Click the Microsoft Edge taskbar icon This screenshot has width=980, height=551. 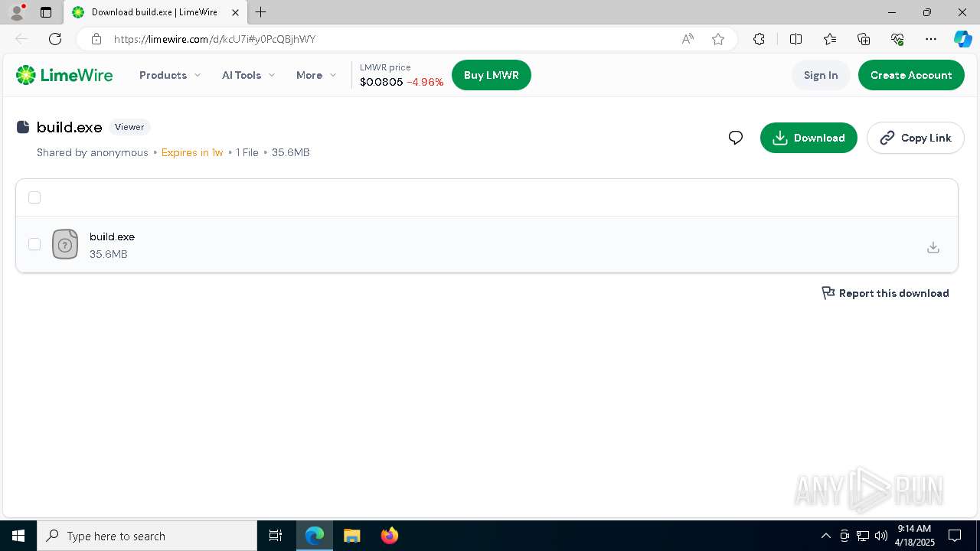315,536
